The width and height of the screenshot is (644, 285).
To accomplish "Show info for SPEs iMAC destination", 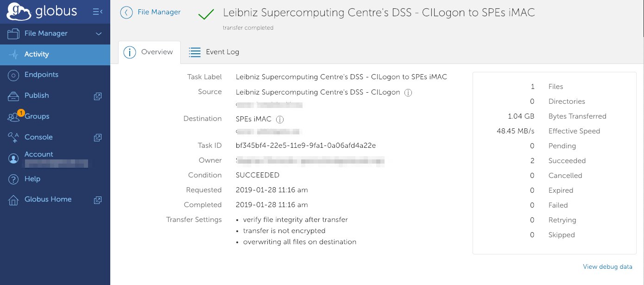I will pos(280,119).
